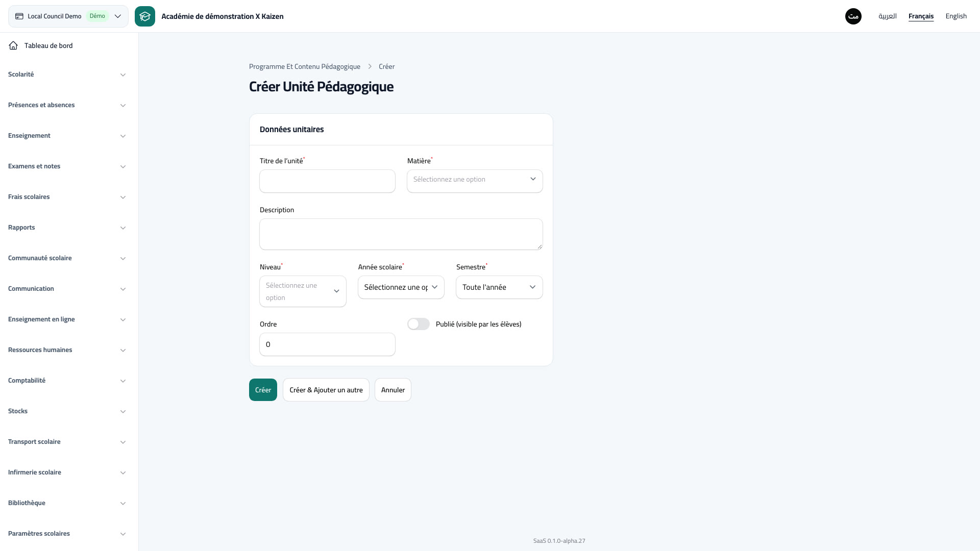Focus the Titre de l'unité input field
980x551 pixels.
[327, 181]
